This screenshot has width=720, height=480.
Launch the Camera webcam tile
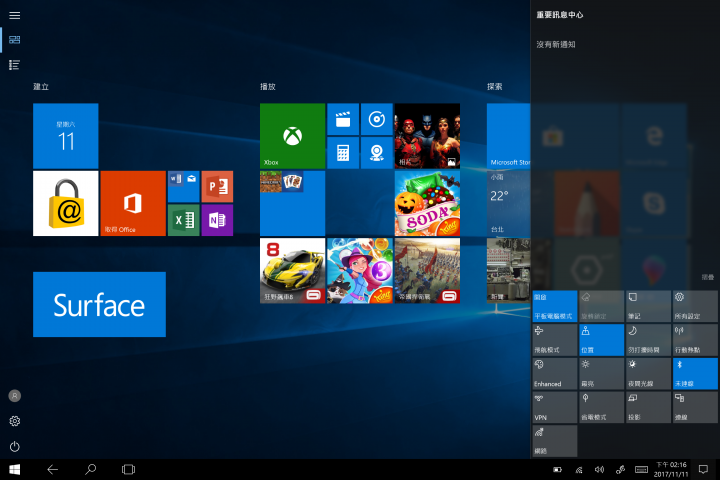coord(377,153)
